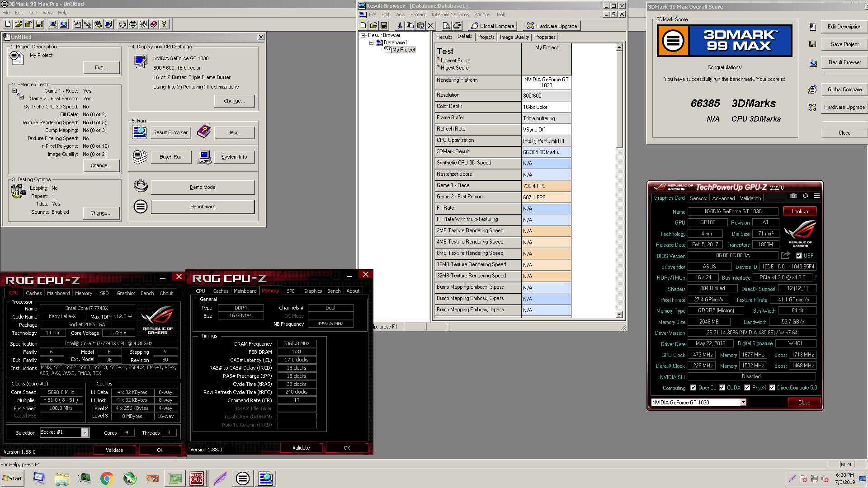Click Copy icon in Result Browser toolbar
Image resolution: width=868 pixels, height=488 pixels.
pos(410,26)
